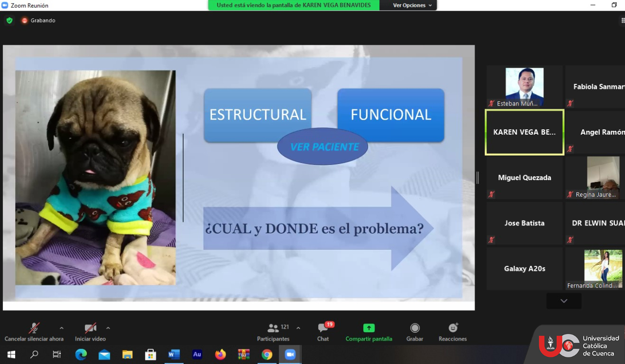Open the Participantes panel

click(x=273, y=332)
